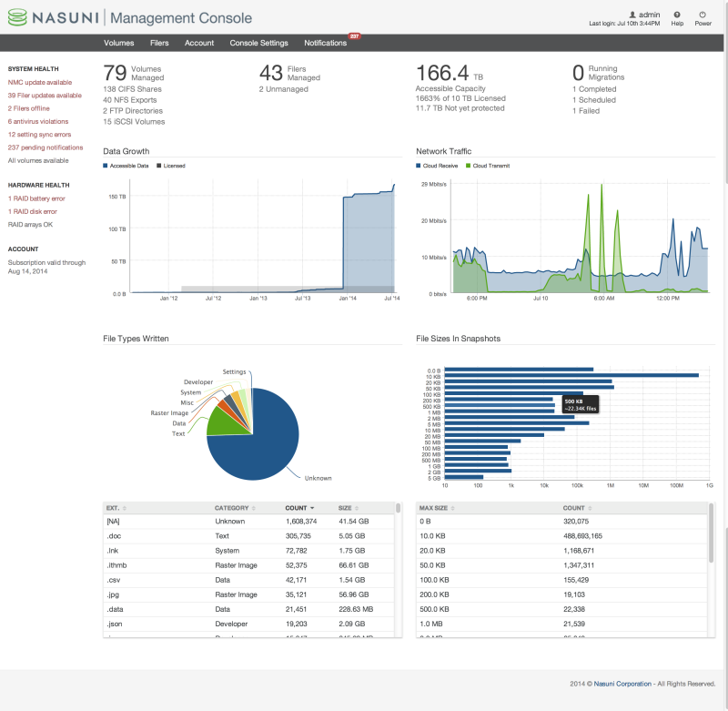Click '1 Failed' migrations text

coord(586,111)
